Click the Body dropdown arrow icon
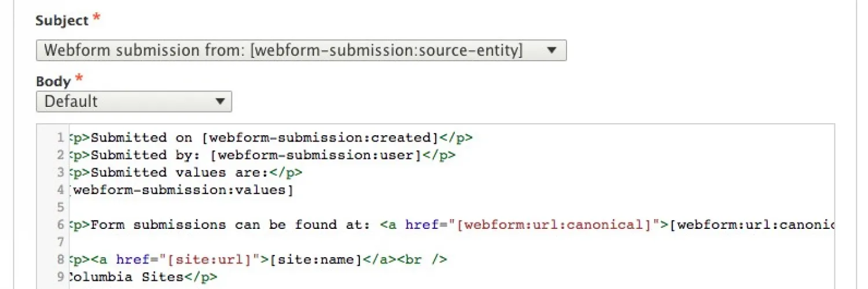This screenshot has width=868, height=289. (x=220, y=102)
